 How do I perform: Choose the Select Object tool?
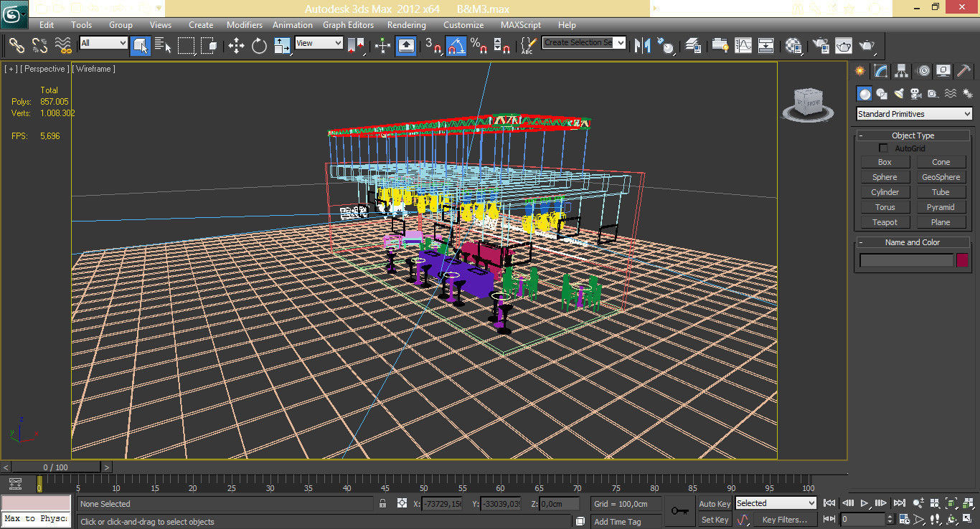point(140,46)
